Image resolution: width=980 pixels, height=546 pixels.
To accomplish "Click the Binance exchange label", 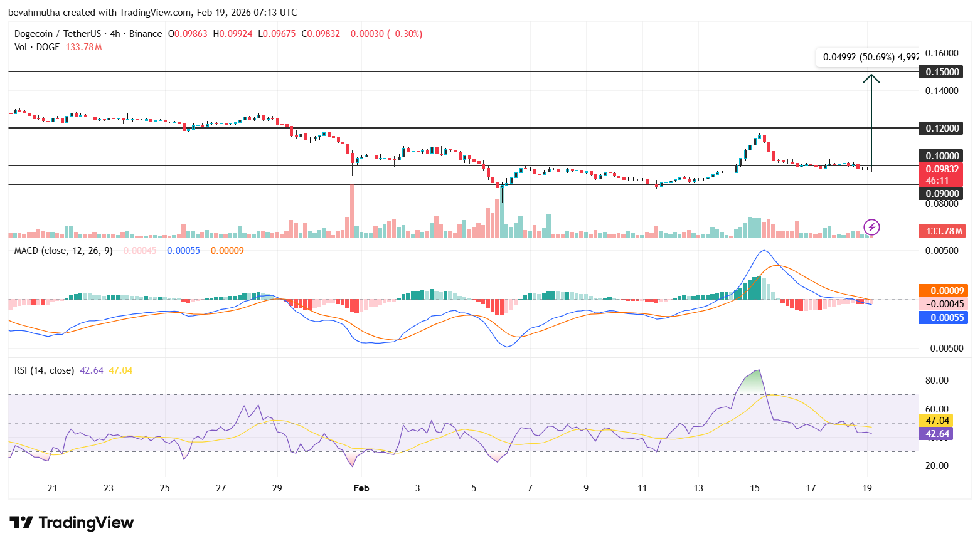I will tap(146, 33).
